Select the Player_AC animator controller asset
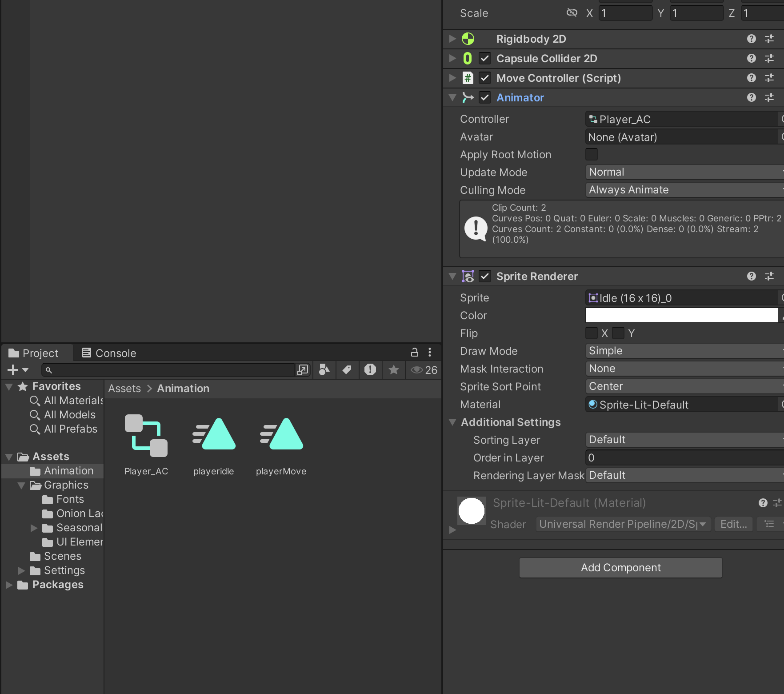This screenshot has width=784, height=694. [146, 445]
